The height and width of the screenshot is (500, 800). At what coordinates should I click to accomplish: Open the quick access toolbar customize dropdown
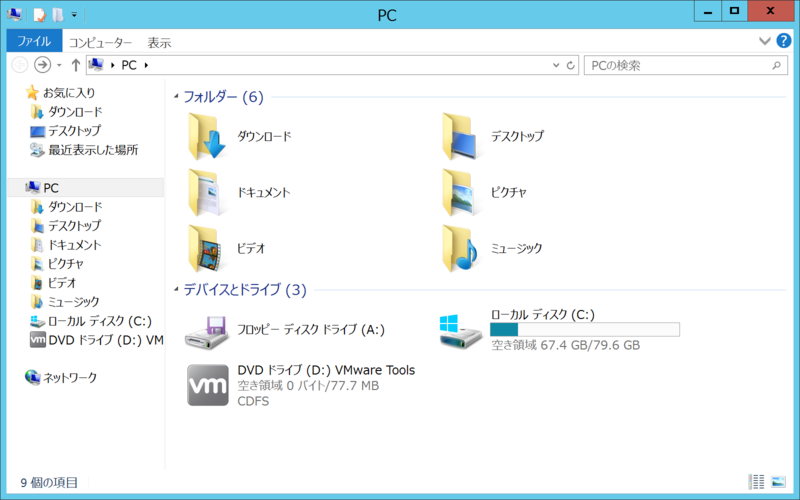pyautogui.click(x=74, y=15)
